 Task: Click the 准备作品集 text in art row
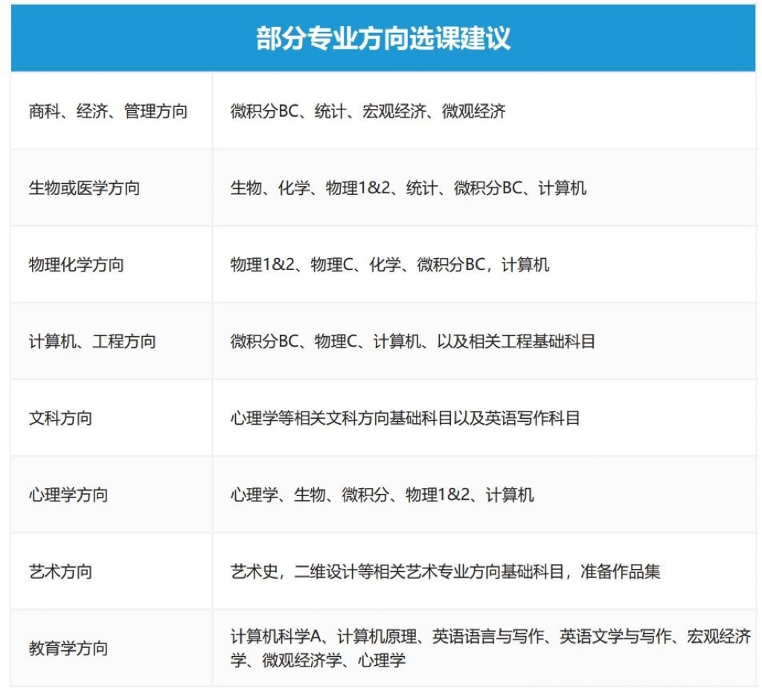pos(620,572)
